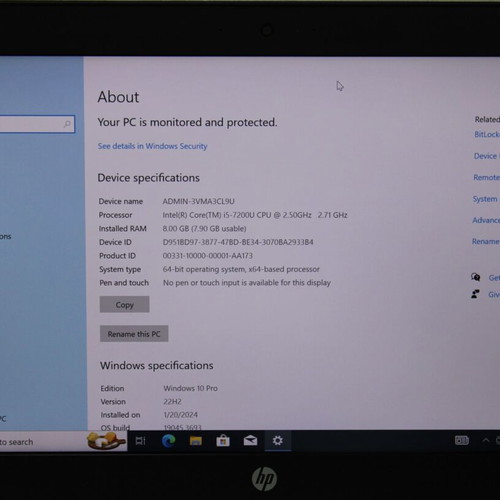
Task: Show hidden system tray icons chevron
Action: [x=486, y=440]
